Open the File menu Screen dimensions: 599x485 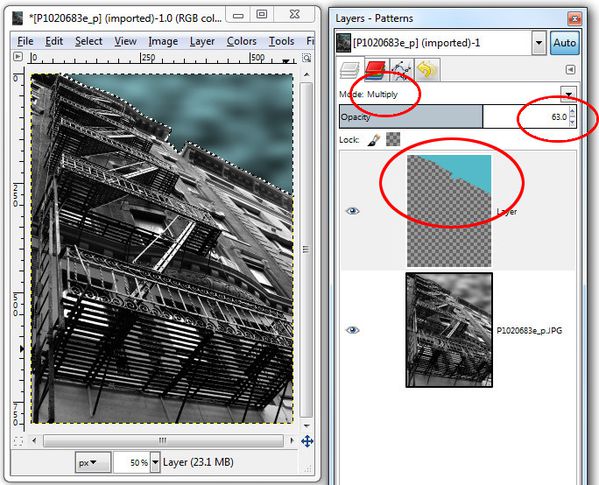[25, 41]
